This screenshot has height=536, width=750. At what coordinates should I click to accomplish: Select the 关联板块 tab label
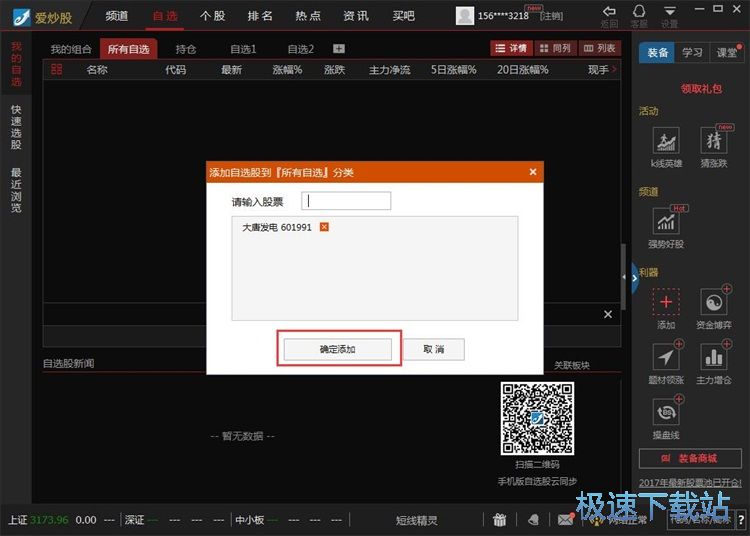[572, 365]
